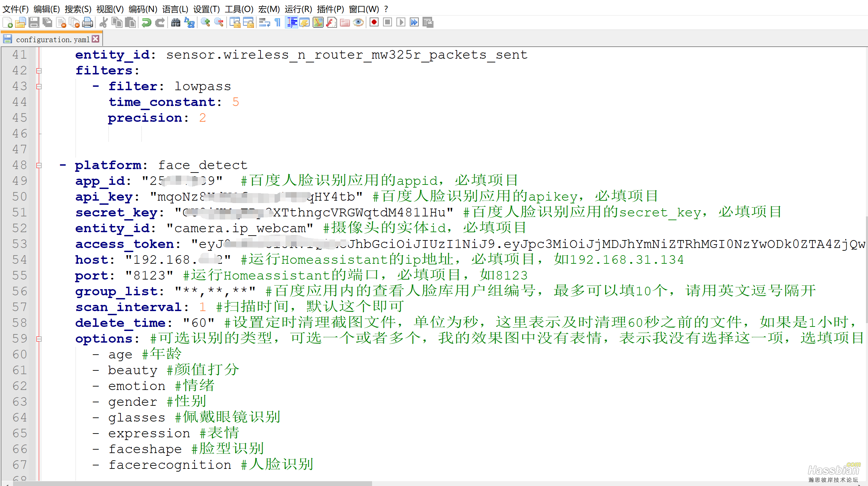The height and width of the screenshot is (486, 868).
Task: Click the 'scan_interval' key
Action: coord(128,307)
